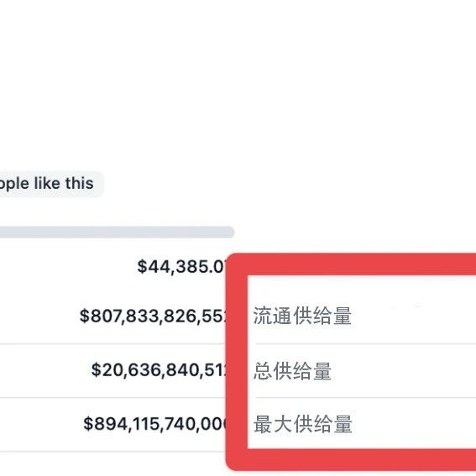Screen dimensions: 476x476
Task: Click the gray horizontal progress bar
Action: point(117,233)
